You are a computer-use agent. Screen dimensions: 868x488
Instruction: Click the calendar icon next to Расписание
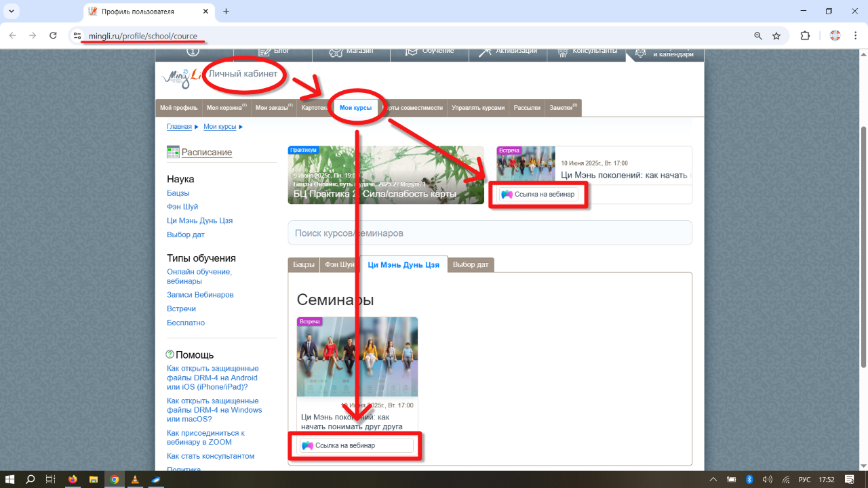click(x=173, y=152)
